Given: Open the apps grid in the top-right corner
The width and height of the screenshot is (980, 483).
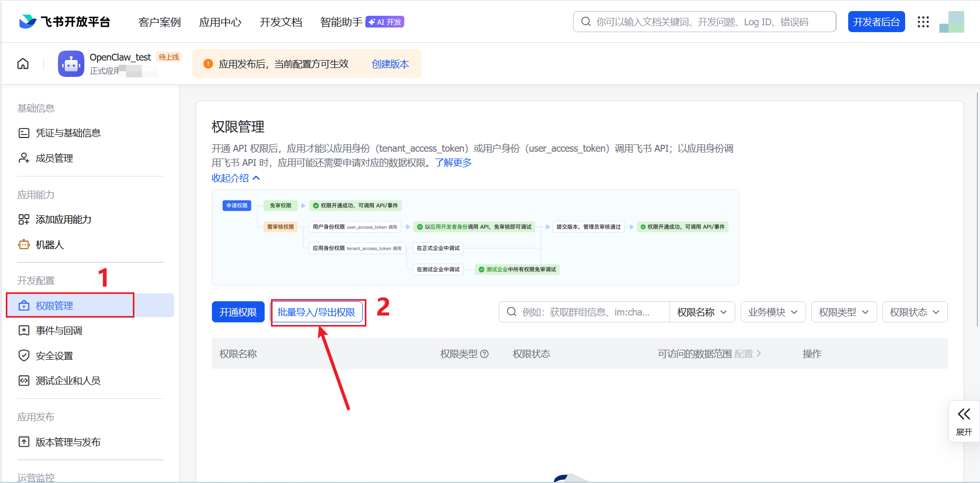Looking at the screenshot, I should [x=923, y=22].
